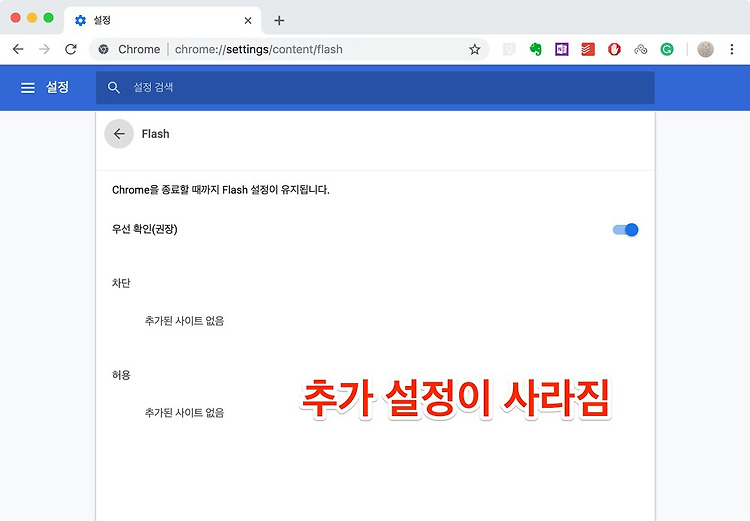Click 추가된 사이트 없음 under 차단
The height and width of the screenshot is (521, 750).
pyautogui.click(x=184, y=321)
